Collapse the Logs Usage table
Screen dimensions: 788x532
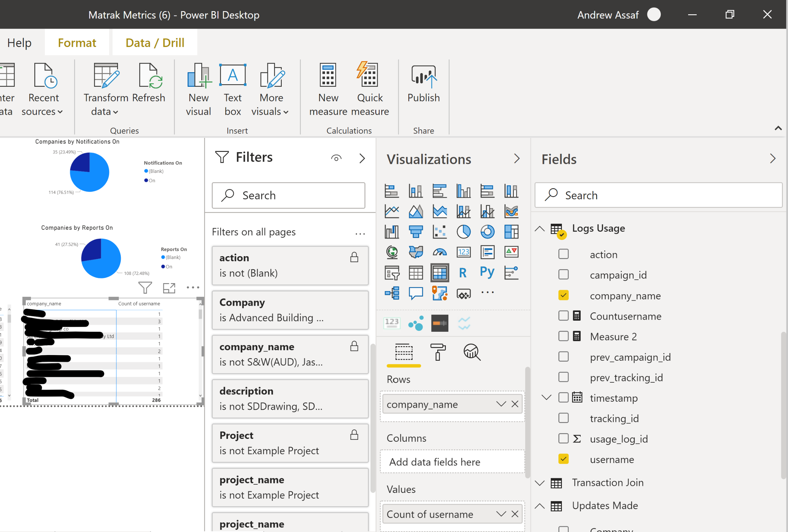539,229
